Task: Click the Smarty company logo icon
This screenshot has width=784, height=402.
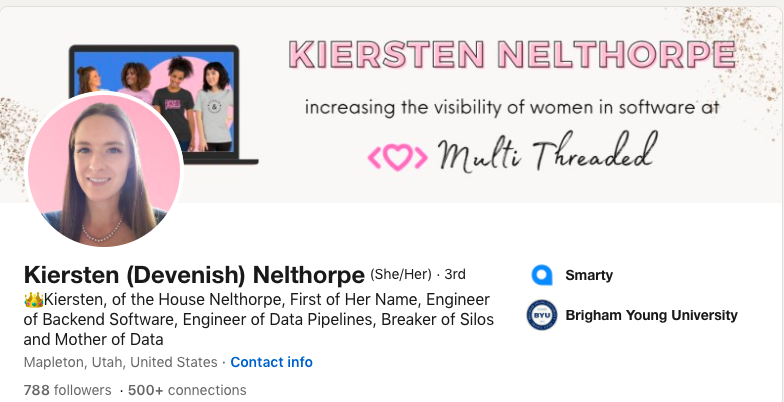Action: (x=542, y=275)
